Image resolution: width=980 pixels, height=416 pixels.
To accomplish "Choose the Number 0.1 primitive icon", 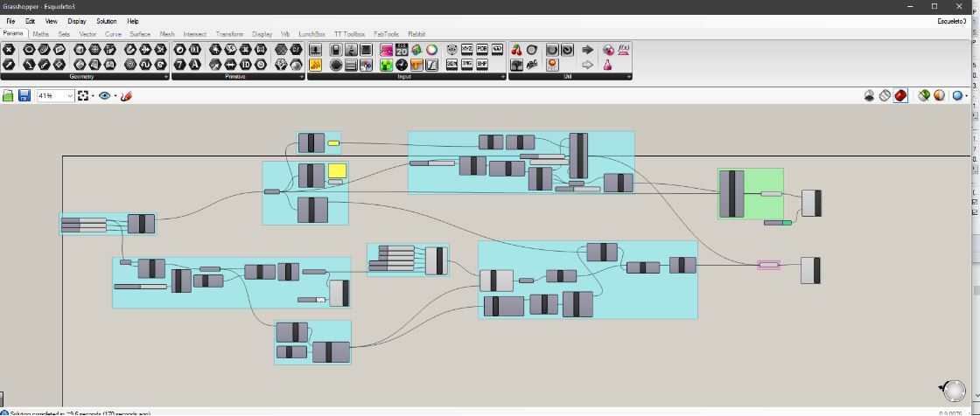I will [195, 49].
